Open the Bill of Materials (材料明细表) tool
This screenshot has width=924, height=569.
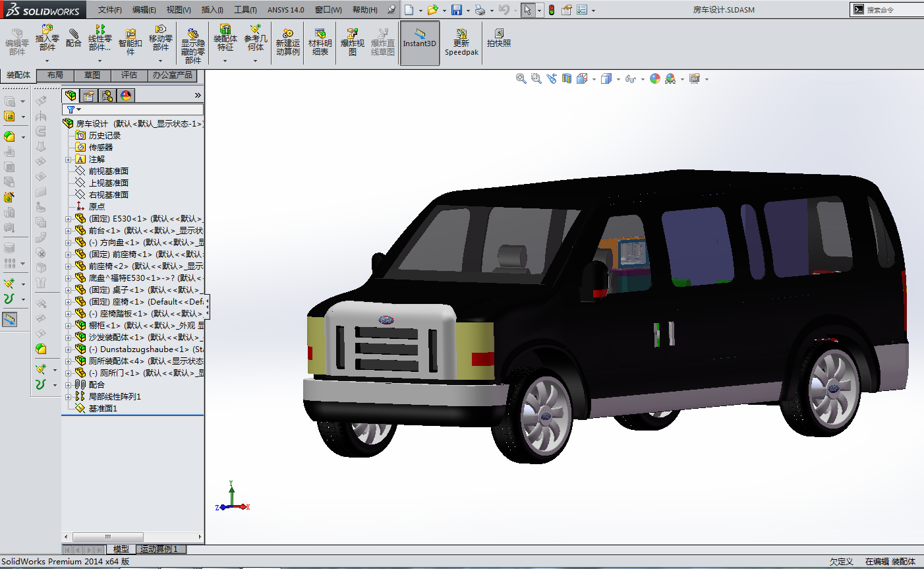point(320,42)
